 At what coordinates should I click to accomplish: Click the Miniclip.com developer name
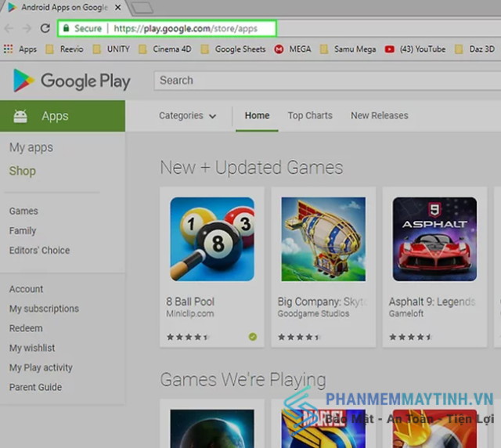click(x=189, y=313)
